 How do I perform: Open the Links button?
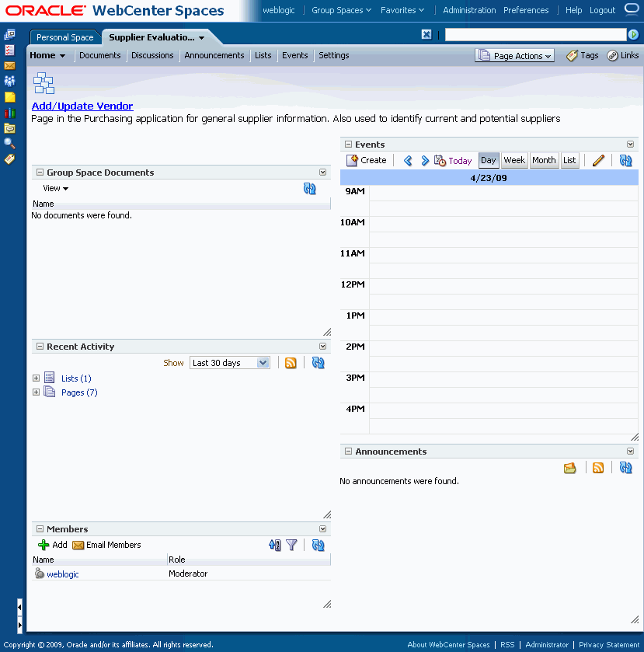tap(623, 55)
